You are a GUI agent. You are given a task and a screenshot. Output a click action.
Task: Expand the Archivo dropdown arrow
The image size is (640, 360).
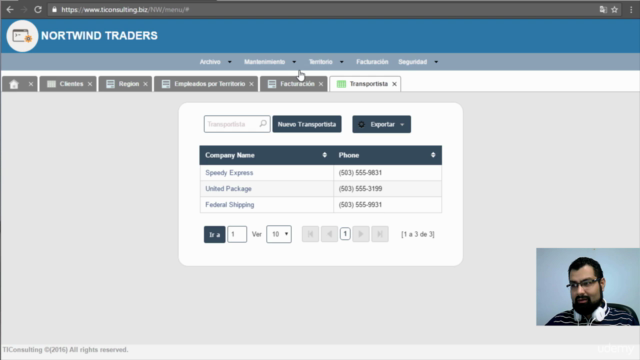coord(229,62)
